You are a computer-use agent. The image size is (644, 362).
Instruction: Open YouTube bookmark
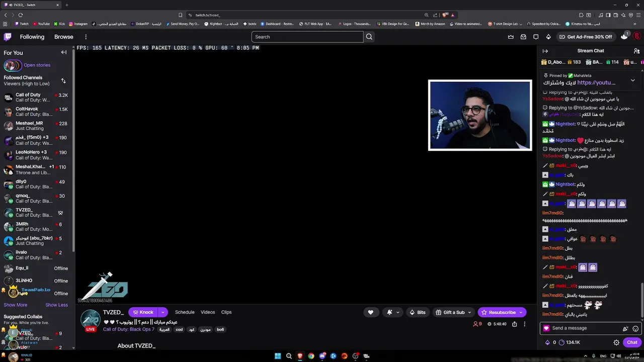click(x=41, y=24)
